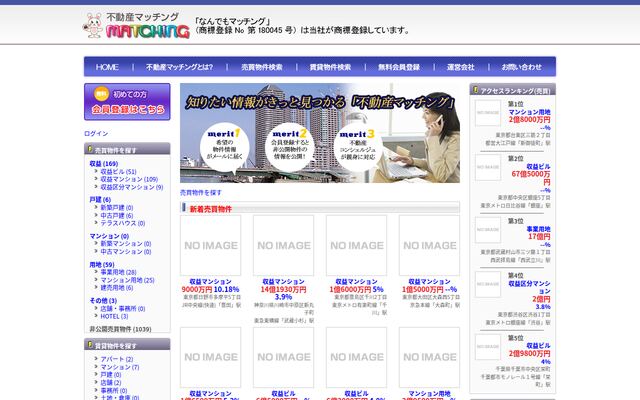Click the thumbnail for ranking 第4位
The width and height of the screenshot is (640, 400).
(488, 284)
